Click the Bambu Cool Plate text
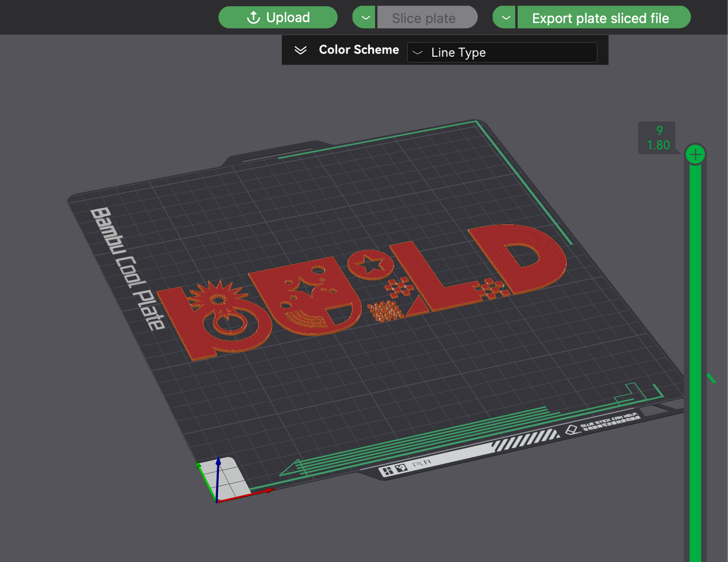Screen dimensions: 728x562 (127, 268)
